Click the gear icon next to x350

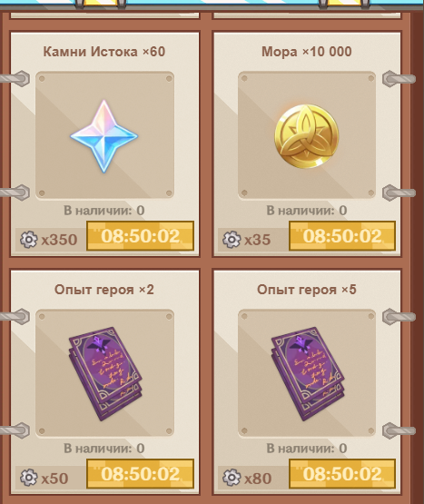(29, 240)
